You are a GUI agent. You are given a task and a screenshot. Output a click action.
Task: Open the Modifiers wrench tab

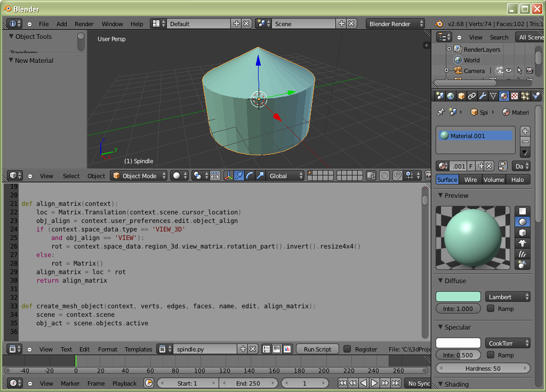point(483,96)
